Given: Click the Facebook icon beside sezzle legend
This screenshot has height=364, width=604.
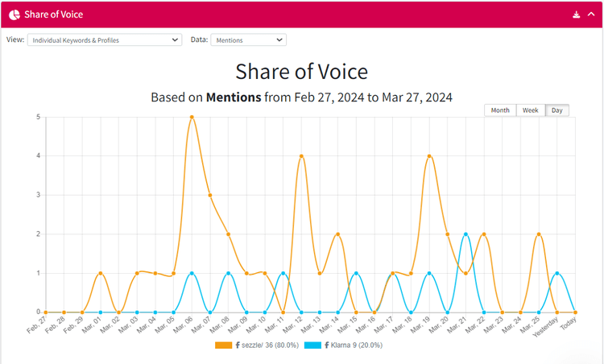Looking at the screenshot, I should (238, 345).
